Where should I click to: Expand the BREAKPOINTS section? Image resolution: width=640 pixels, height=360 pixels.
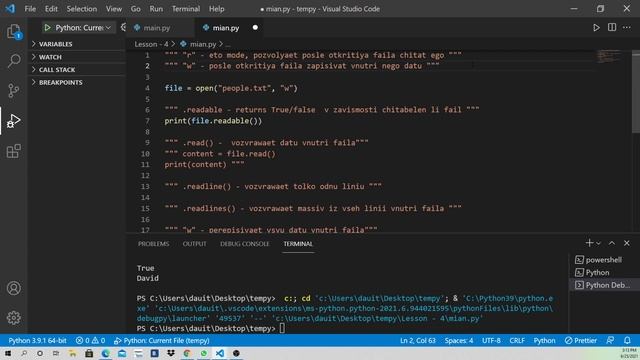[x=60, y=82]
